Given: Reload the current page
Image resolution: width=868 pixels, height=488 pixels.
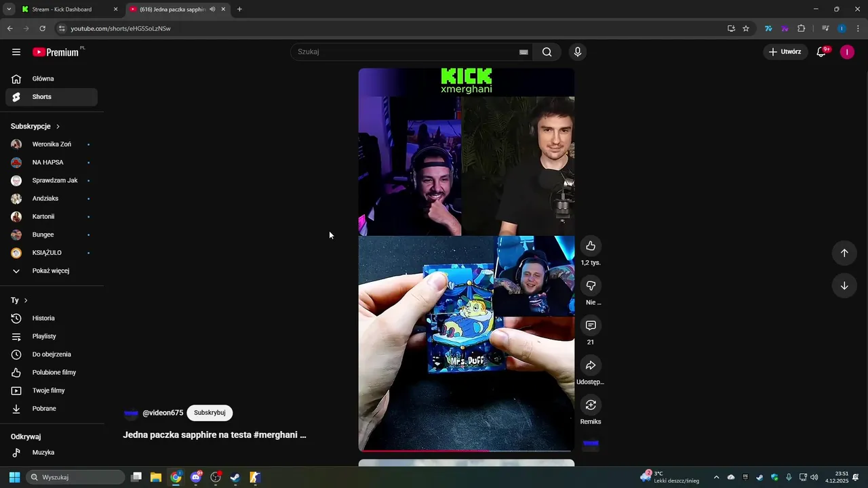Looking at the screenshot, I should pos(42,28).
